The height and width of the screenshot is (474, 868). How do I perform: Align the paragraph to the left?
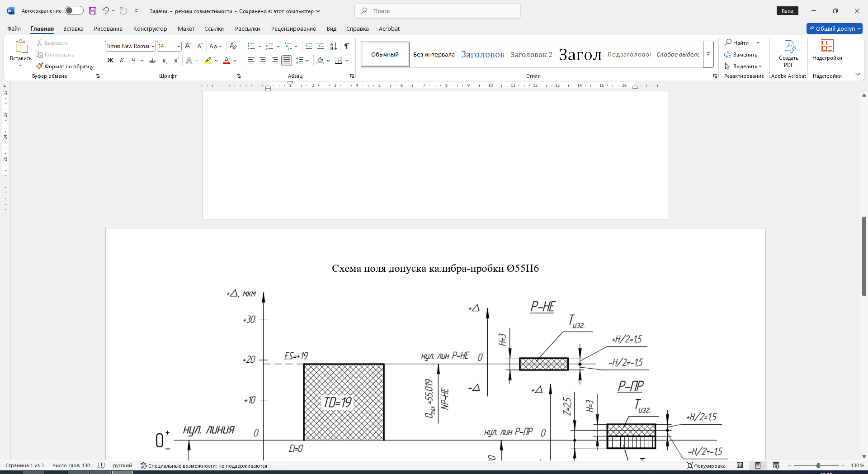click(x=251, y=61)
